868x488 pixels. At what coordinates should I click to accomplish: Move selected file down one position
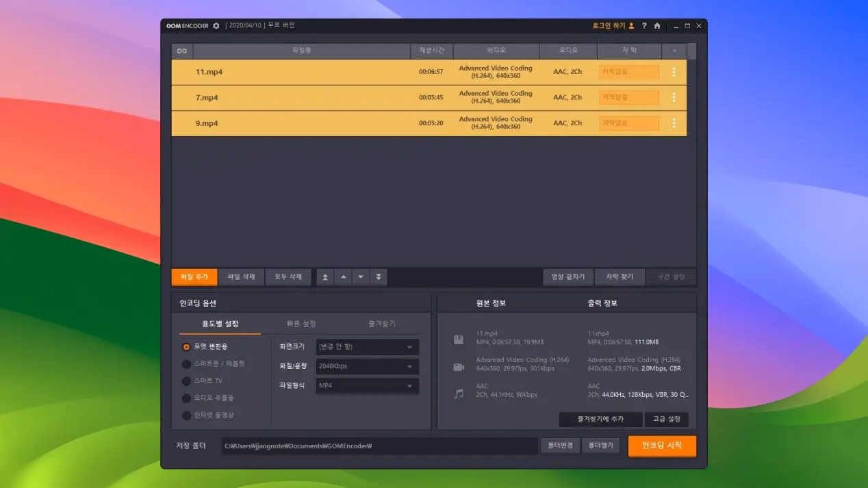pyautogui.click(x=361, y=277)
